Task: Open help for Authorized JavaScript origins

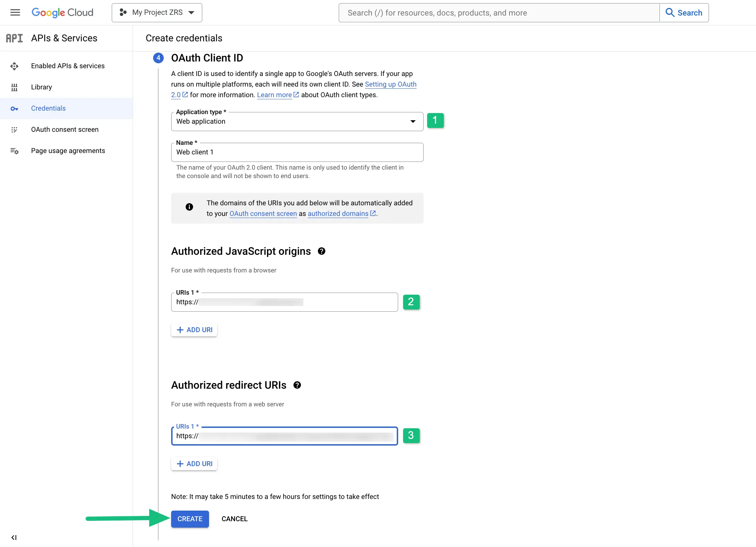Action: pos(321,251)
